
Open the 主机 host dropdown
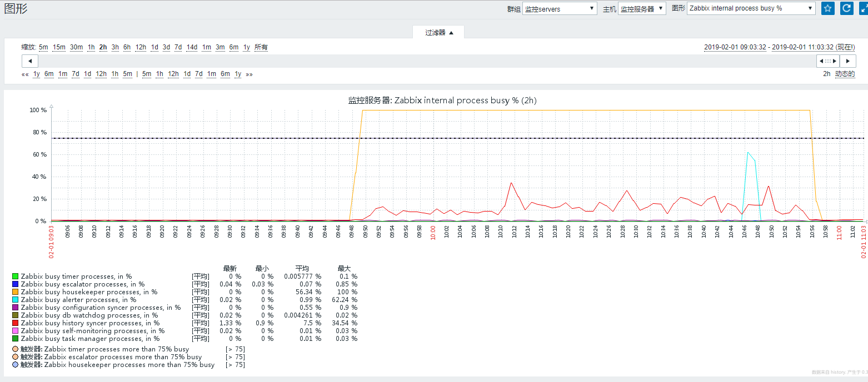(x=642, y=8)
